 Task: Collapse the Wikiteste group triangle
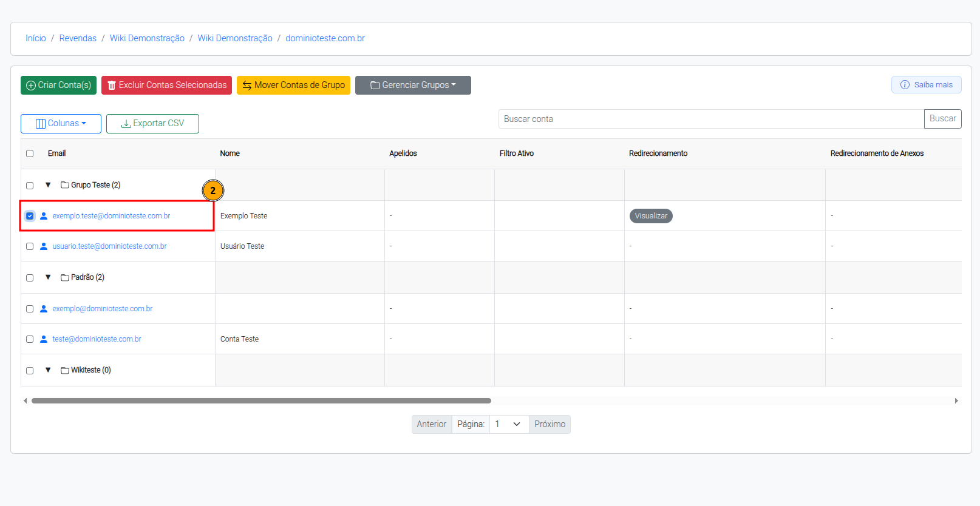(x=48, y=370)
